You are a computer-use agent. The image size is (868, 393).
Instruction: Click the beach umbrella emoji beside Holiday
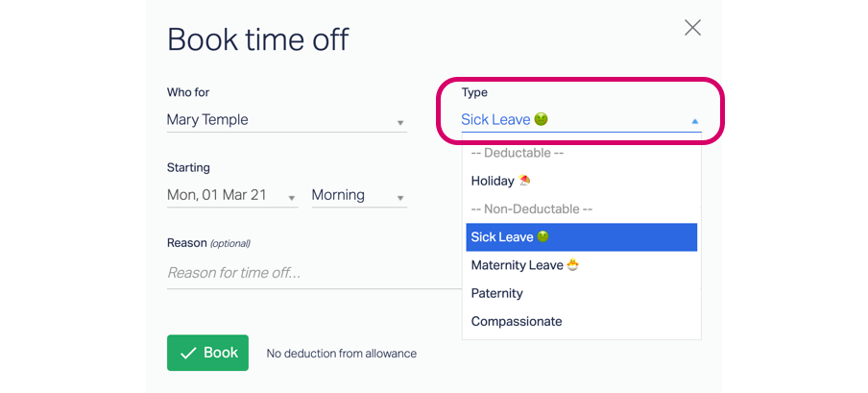[523, 180]
